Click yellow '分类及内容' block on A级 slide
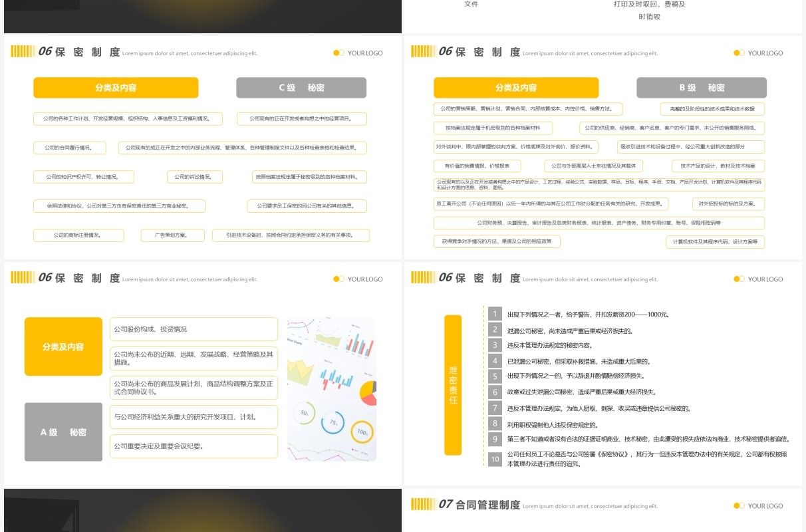Screen dimensions: 806x532 click(x=63, y=346)
